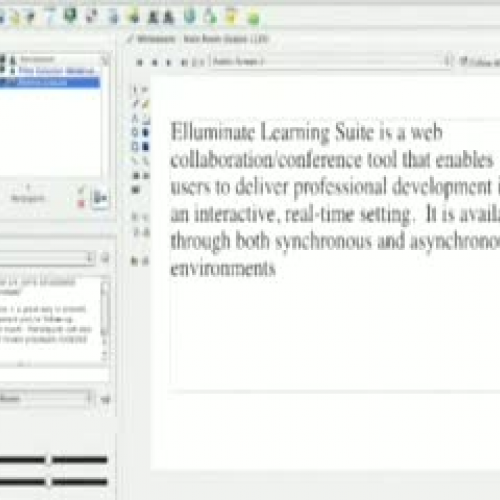Open the Public Screen selector dropdown
The image size is (500, 500).
pyautogui.click(x=331, y=61)
